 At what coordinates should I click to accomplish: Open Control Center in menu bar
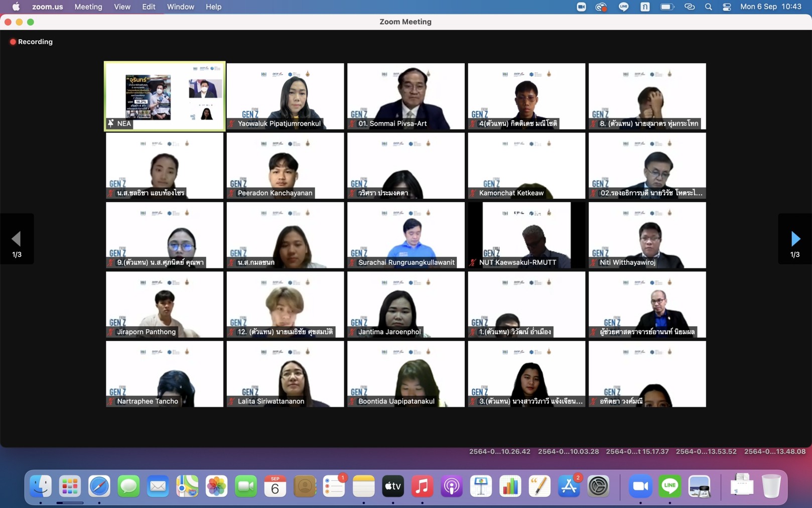coord(727,7)
